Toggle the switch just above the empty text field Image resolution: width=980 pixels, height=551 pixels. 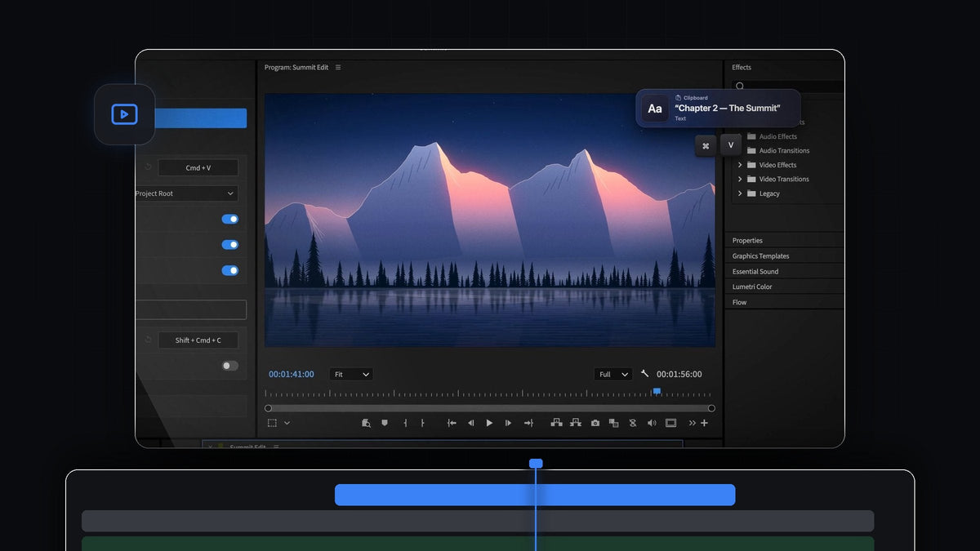click(230, 270)
